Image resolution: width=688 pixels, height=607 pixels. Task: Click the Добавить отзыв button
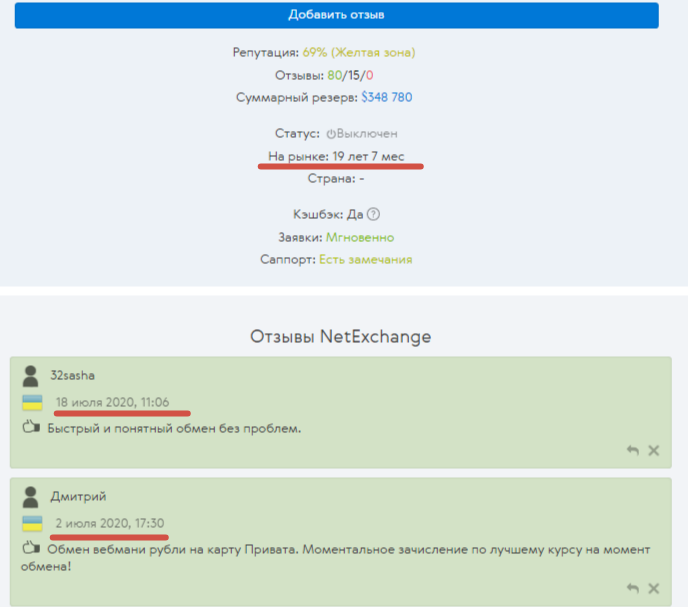tap(337, 15)
